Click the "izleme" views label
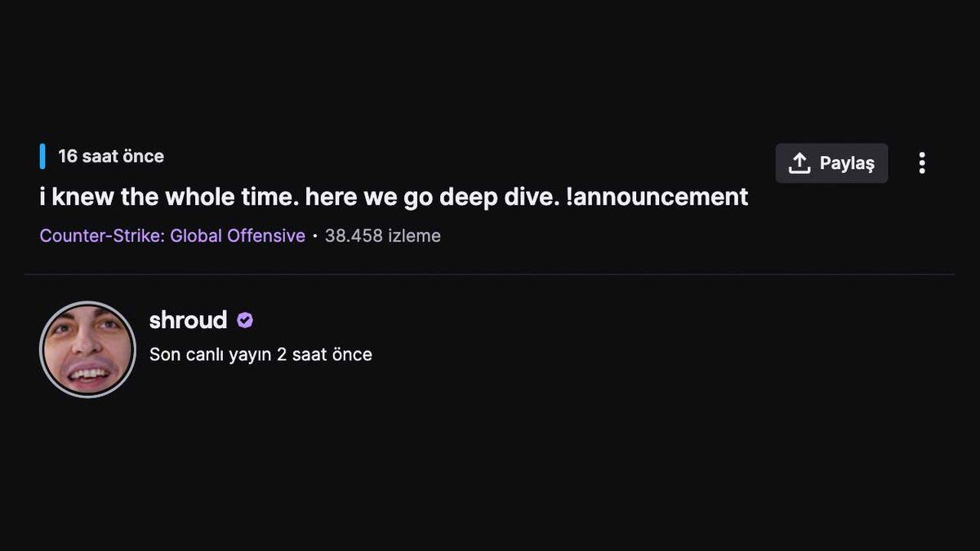Viewport: 980px width, 551px height. coord(414,236)
